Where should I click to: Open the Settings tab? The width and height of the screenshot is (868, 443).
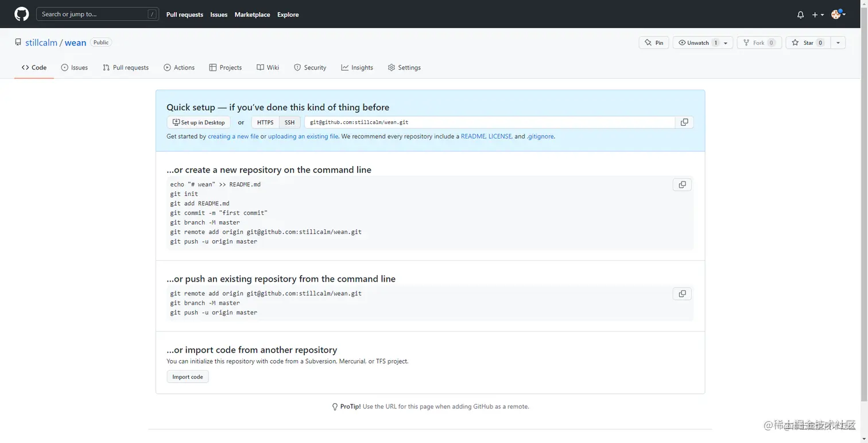pos(404,67)
